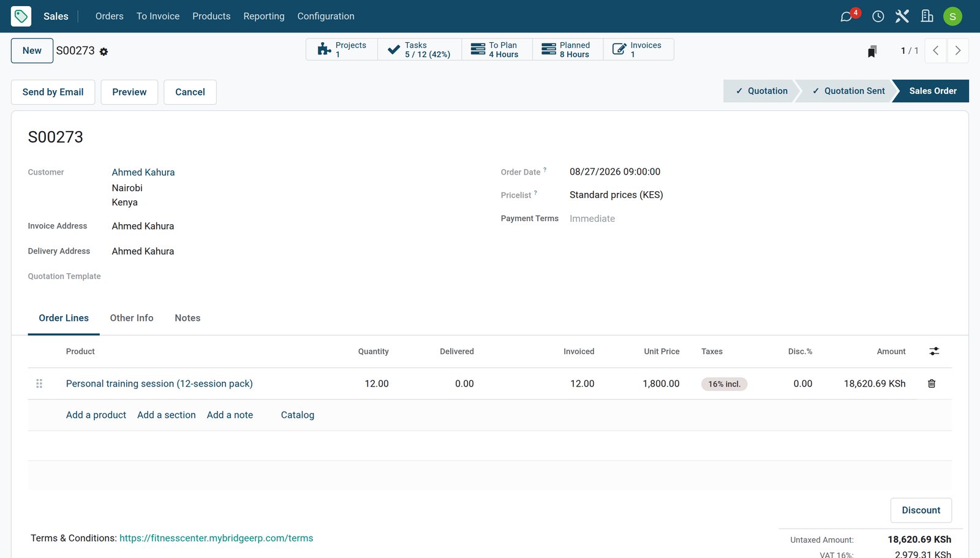This screenshot has height=558, width=980.
Task: Open the activities clock icon
Action: 878,16
